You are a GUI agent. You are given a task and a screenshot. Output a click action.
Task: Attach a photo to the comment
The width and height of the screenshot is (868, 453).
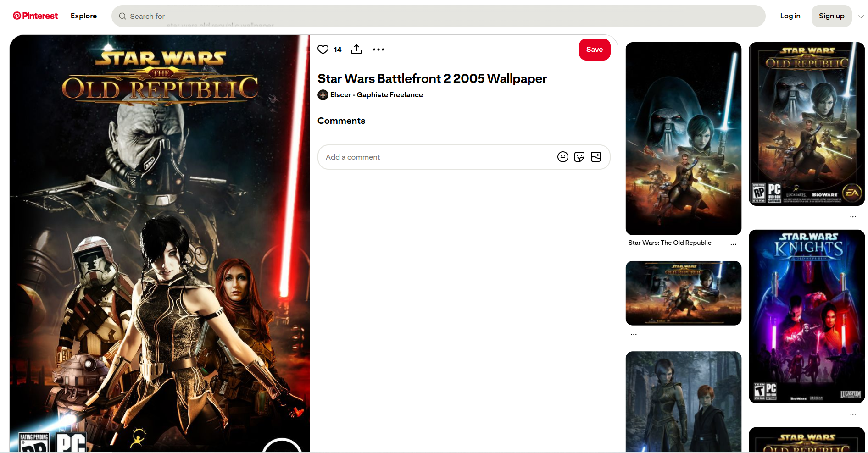[x=596, y=157]
